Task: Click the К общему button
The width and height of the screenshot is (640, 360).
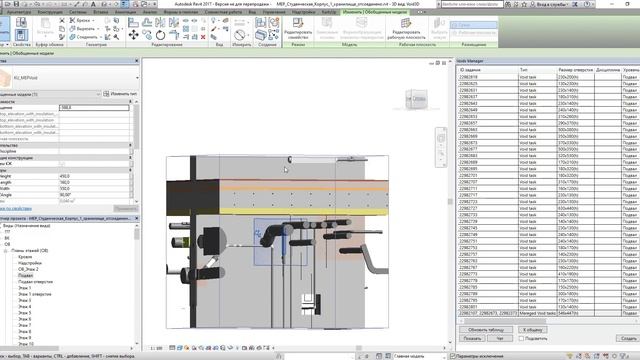Action: (532, 330)
